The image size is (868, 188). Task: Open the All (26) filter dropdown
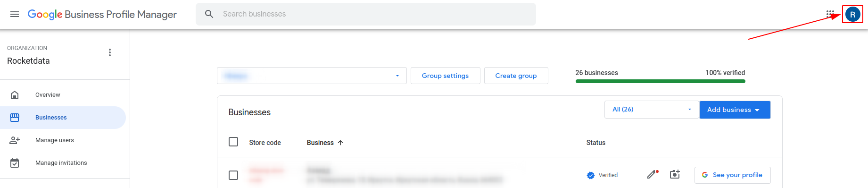pyautogui.click(x=652, y=110)
